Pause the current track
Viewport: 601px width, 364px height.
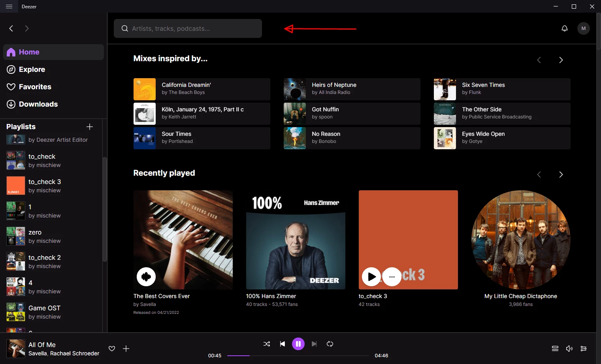click(x=298, y=344)
